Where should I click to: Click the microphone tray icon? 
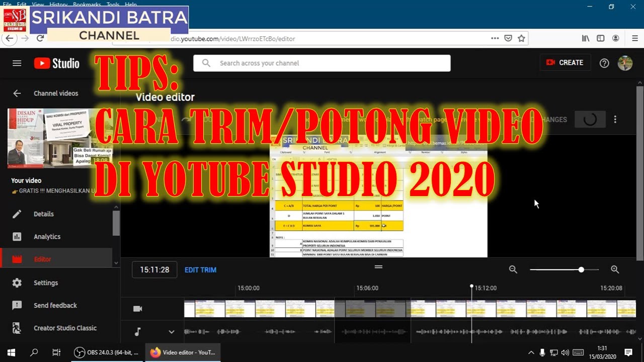click(x=542, y=352)
